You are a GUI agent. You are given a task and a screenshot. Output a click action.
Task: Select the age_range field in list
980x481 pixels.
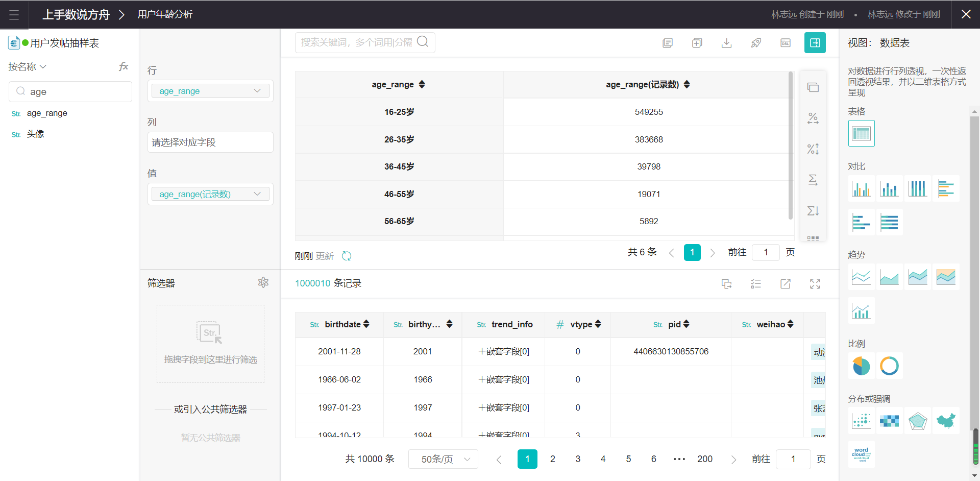[x=47, y=113]
